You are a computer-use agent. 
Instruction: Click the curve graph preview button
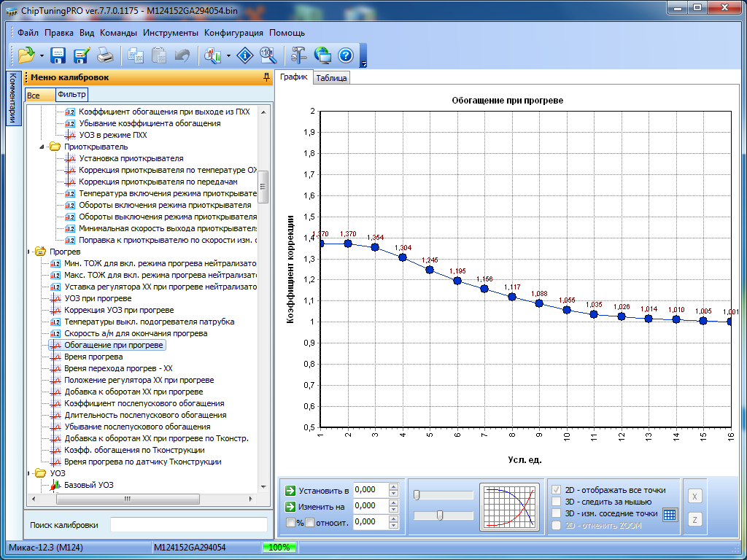[x=509, y=505]
